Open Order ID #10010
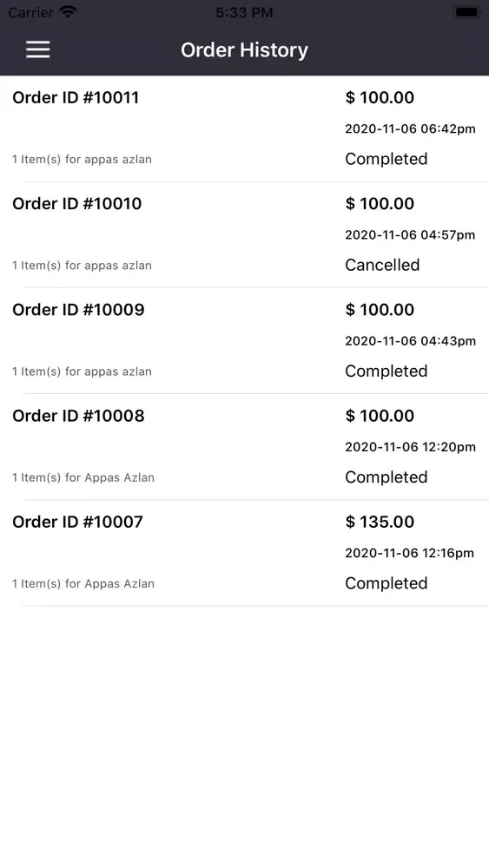Image resolution: width=489 pixels, height=868 pixels. tap(244, 234)
